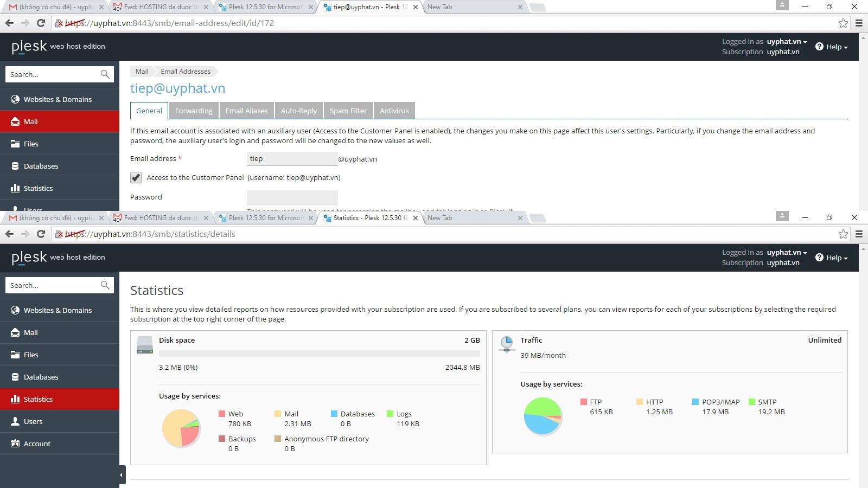868x488 pixels.
Task: Open Users in bottom sidebar
Action: pos(60,421)
